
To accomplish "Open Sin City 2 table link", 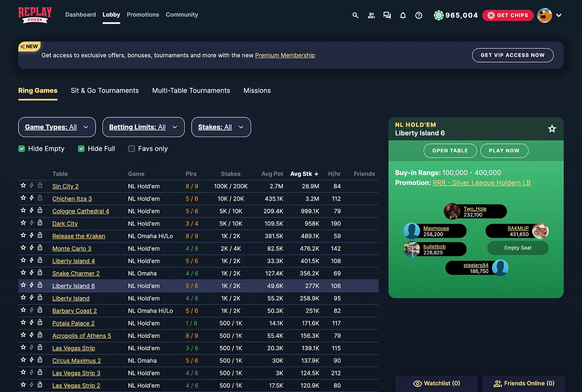I will (x=65, y=186).
